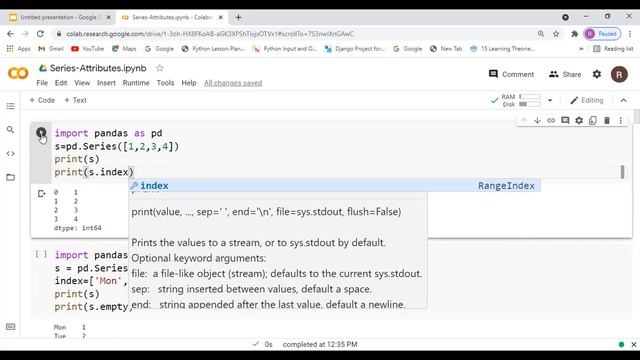Viewport: 640px width, 360px height.
Task: Click the browser address bar URL
Action: click(210, 34)
